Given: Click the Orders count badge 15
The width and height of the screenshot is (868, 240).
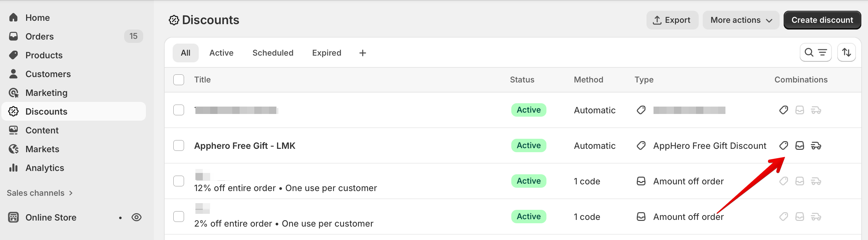Looking at the screenshot, I should [x=134, y=36].
